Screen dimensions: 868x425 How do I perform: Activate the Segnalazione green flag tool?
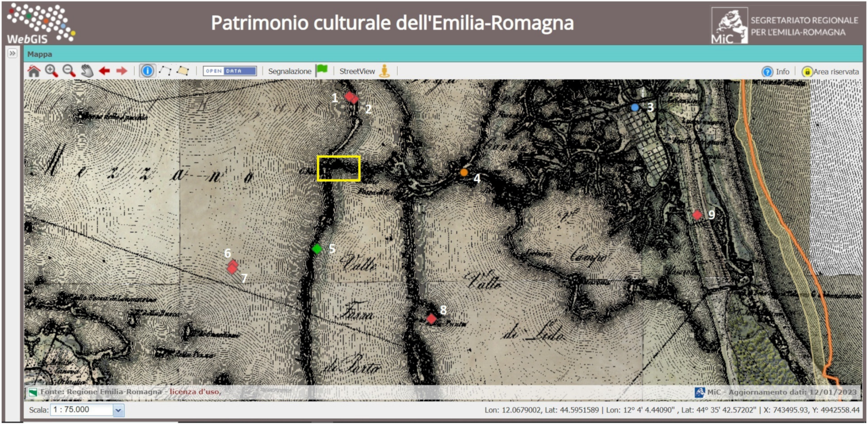(322, 70)
